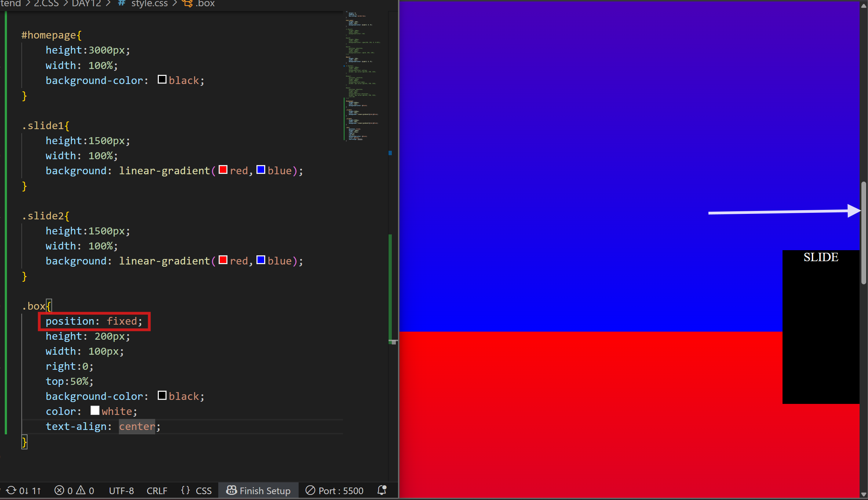Click the .box symbol icon in breadcrumb
The width and height of the screenshot is (868, 500).
click(188, 4)
